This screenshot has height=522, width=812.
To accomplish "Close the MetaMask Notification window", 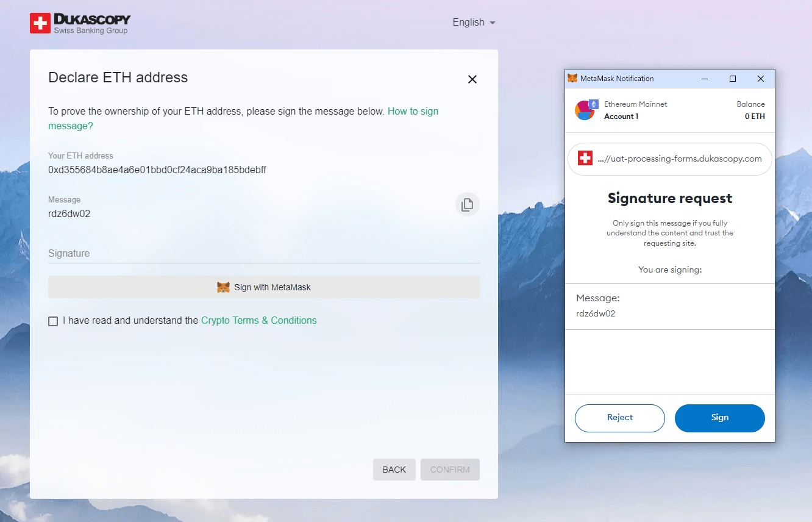I will click(761, 79).
